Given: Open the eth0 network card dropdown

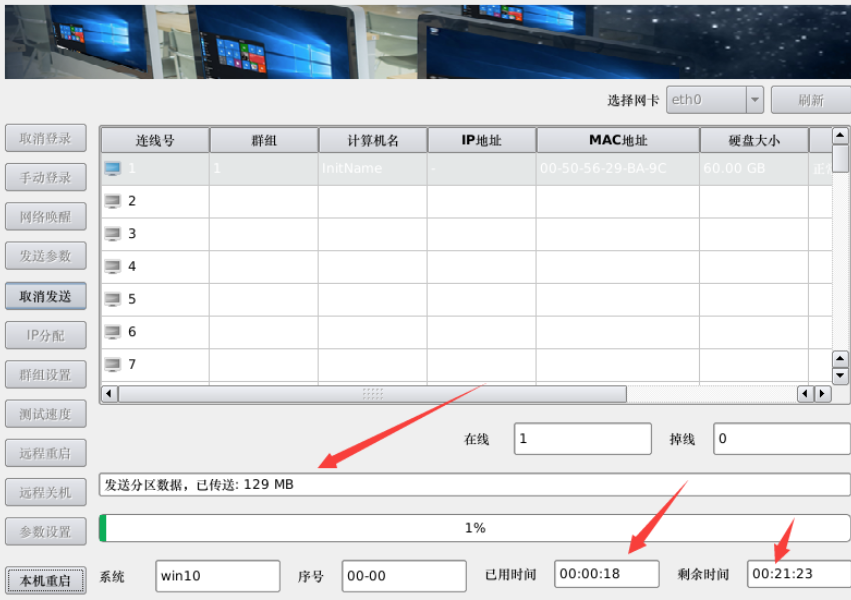Looking at the screenshot, I should point(753,100).
